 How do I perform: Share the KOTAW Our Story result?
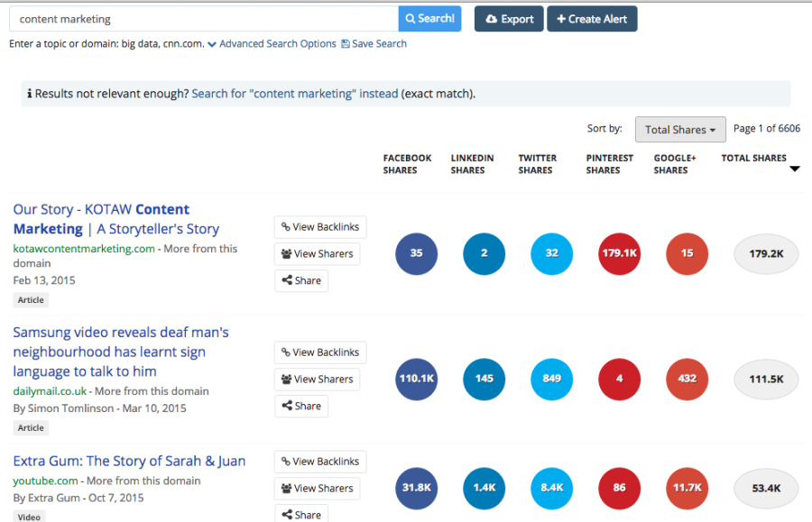301,280
